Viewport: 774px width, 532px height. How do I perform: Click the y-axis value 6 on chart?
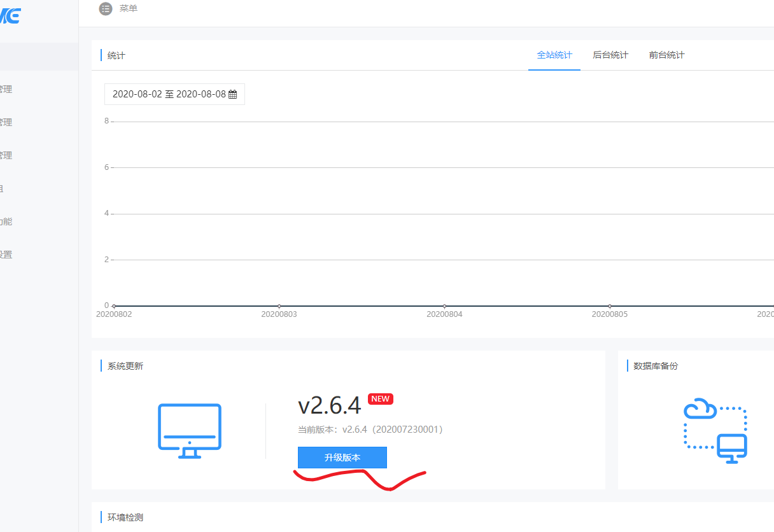[107, 167]
